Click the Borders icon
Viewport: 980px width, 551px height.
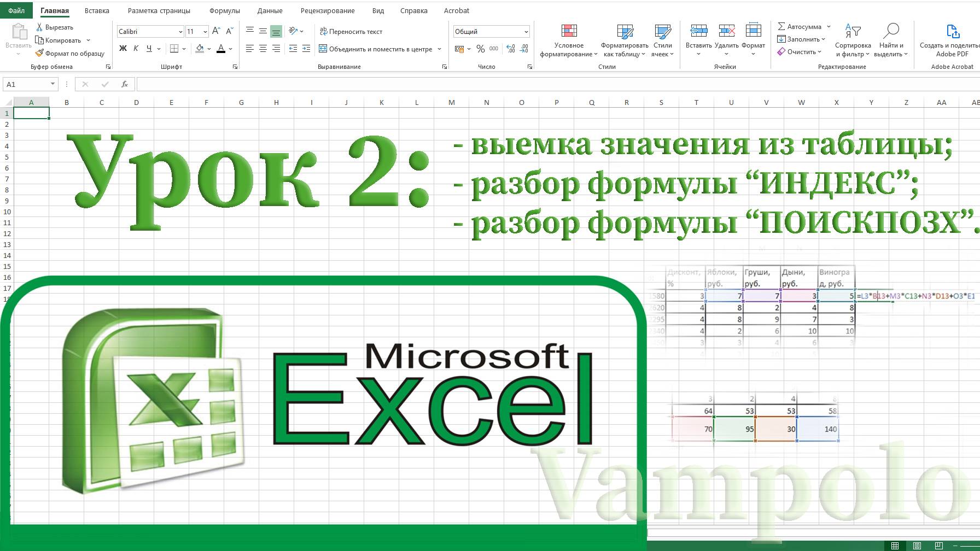click(174, 49)
